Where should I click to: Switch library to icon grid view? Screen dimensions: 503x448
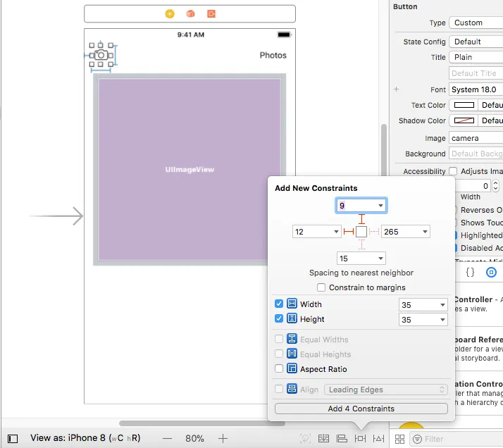coord(399,439)
